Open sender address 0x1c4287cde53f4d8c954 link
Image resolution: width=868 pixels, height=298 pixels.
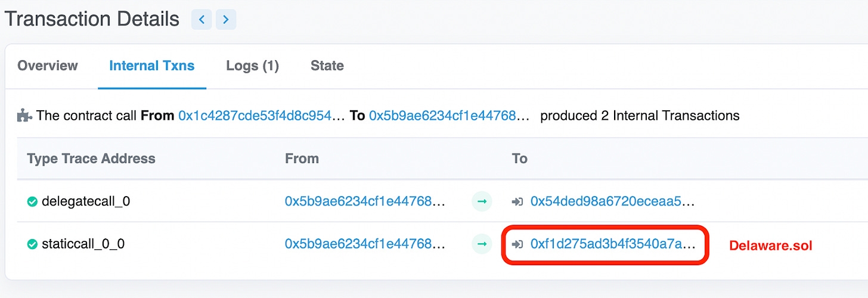262,116
